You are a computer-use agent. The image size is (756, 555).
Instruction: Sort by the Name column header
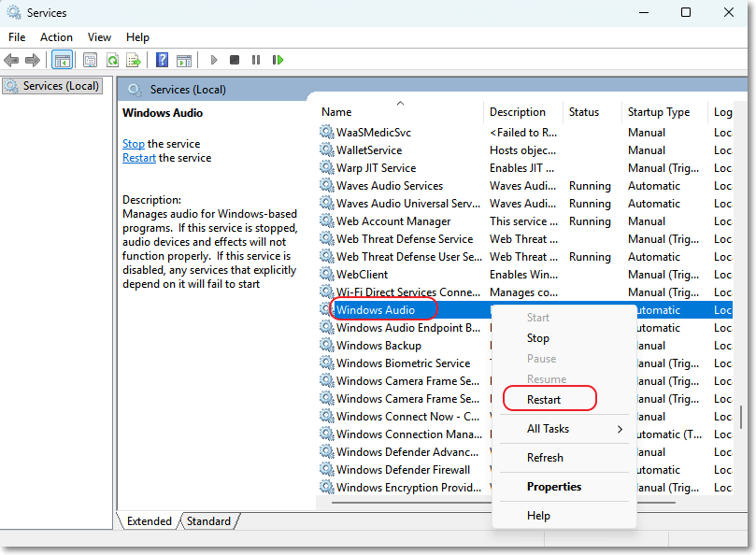[400, 112]
